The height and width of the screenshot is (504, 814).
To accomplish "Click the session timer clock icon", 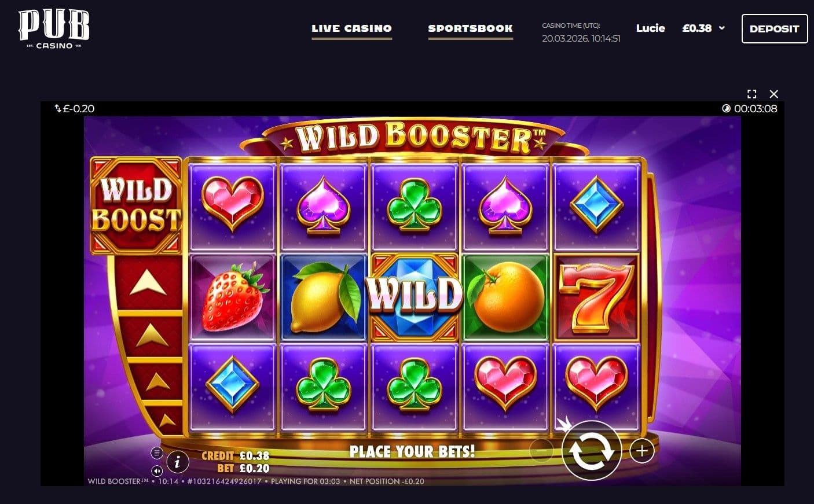I will click(726, 108).
